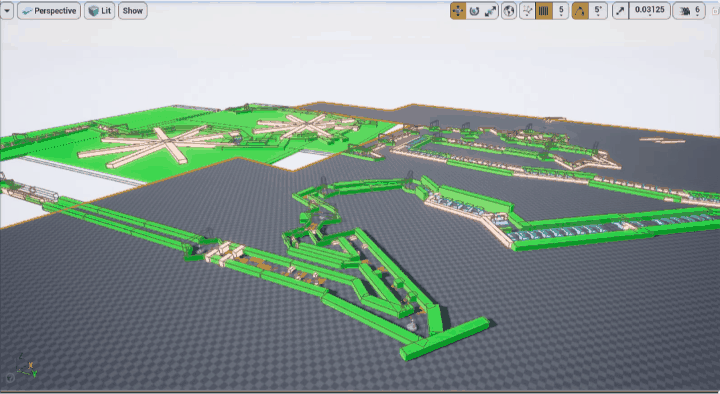Screen dimensions: 720x394
Task: Open rotation snap angle 5° dropdown
Action: pos(598,11)
